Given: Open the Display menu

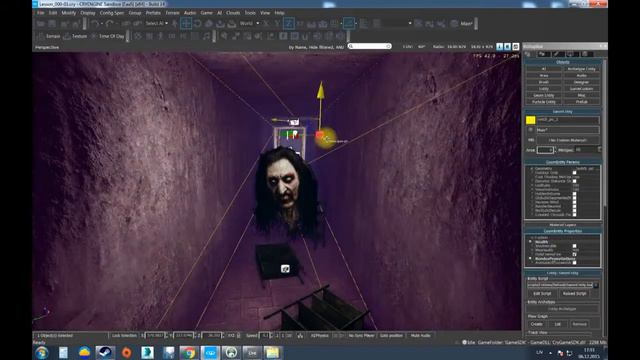Looking at the screenshot, I should click(x=88, y=13).
